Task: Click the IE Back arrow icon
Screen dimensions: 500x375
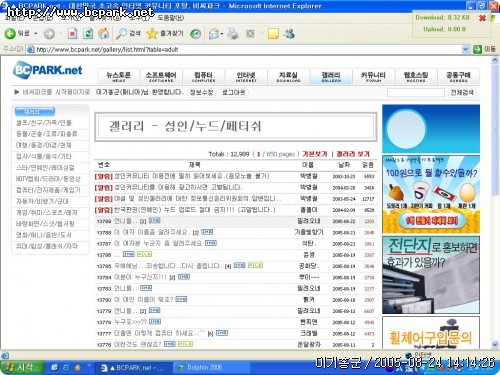Action: point(10,33)
